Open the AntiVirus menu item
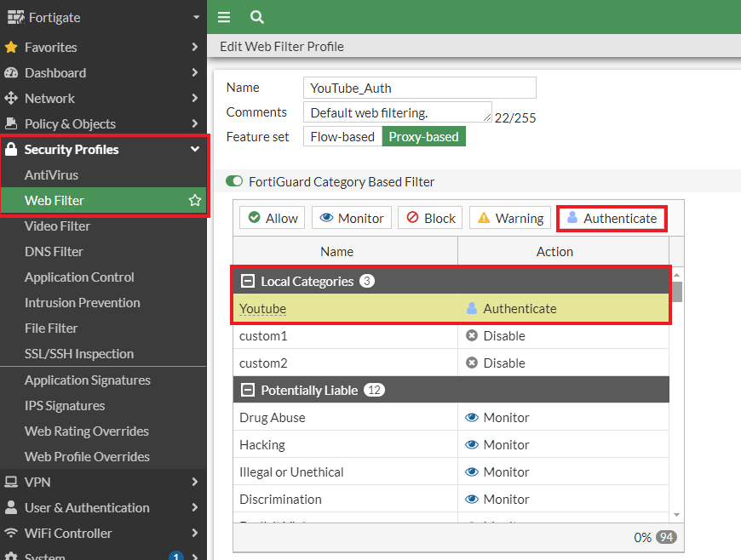 click(51, 175)
